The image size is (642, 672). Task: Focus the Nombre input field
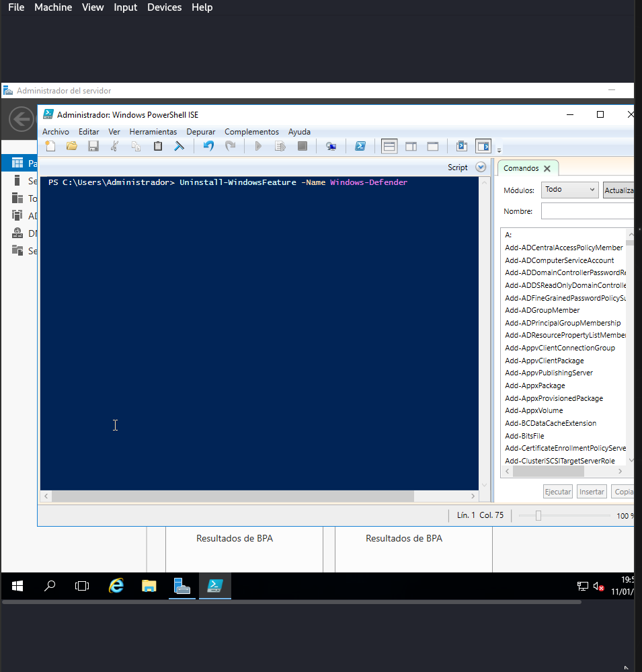pyautogui.click(x=587, y=211)
